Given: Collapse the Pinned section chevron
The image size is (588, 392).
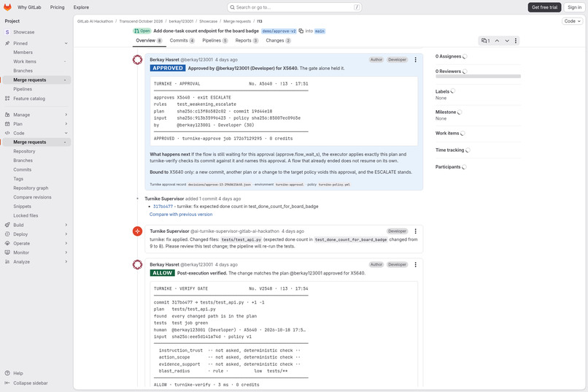Looking at the screenshot, I should 66,44.
